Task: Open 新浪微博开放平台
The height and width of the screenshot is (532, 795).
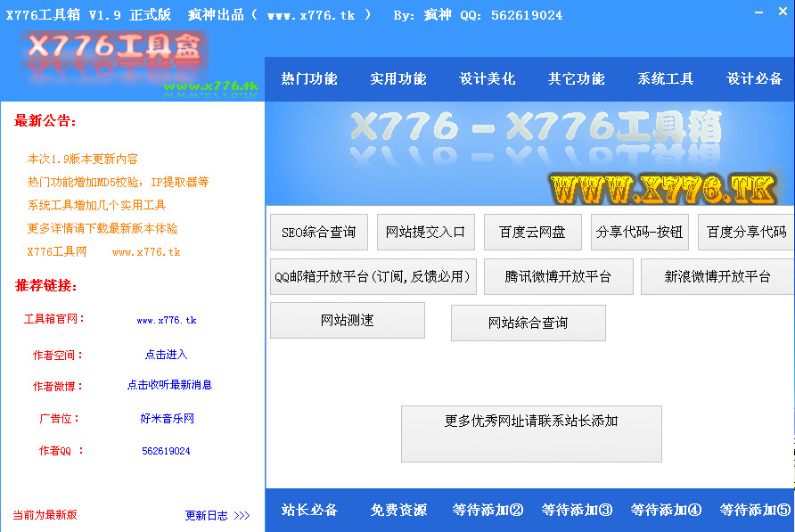Action: tap(717, 276)
